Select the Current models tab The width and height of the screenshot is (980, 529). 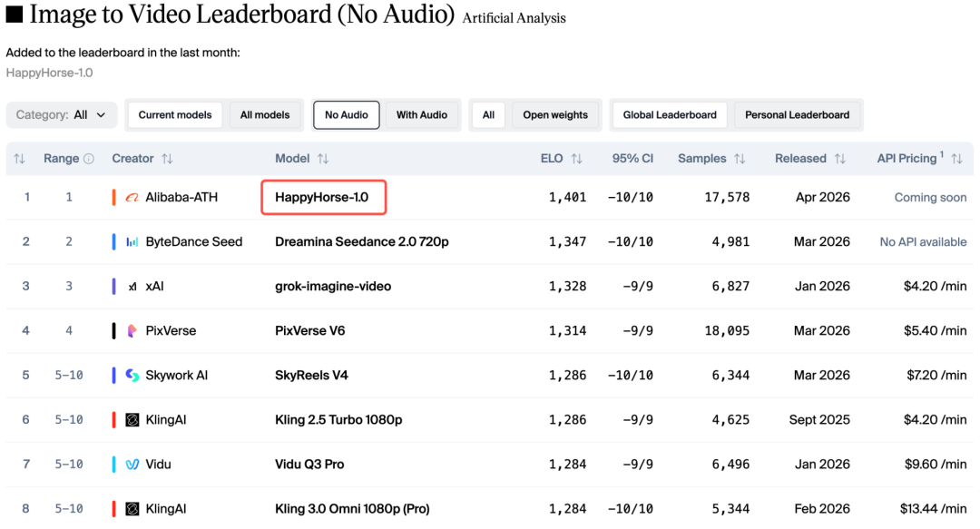pos(175,115)
